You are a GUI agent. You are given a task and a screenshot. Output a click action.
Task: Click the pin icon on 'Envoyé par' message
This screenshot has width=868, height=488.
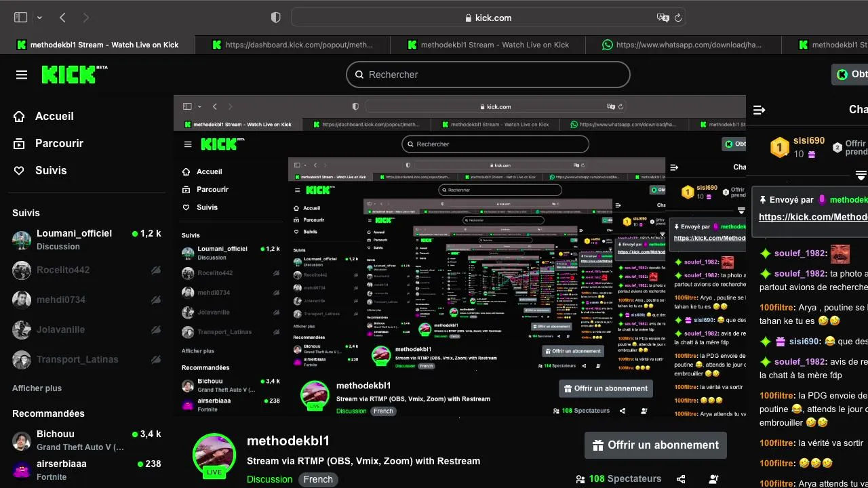pos(763,200)
